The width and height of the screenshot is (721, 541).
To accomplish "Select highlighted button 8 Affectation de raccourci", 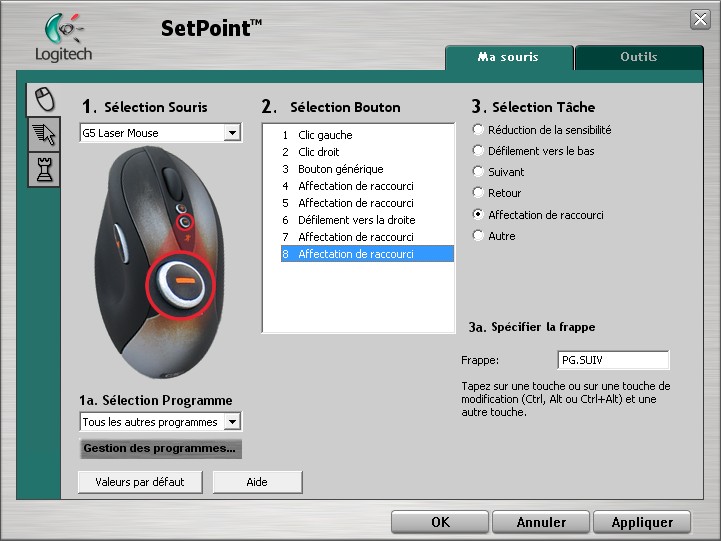I will [367, 254].
